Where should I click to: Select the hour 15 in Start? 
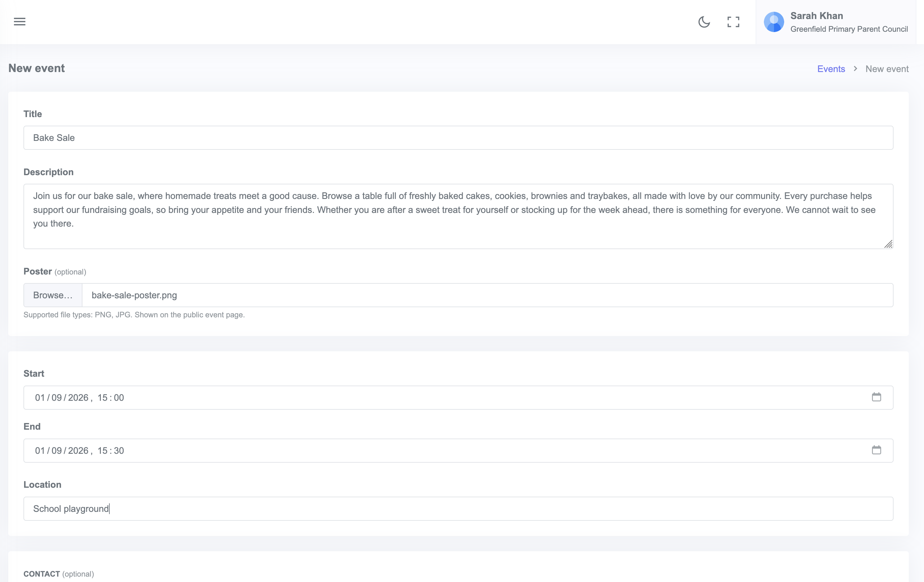pyautogui.click(x=102, y=398)
